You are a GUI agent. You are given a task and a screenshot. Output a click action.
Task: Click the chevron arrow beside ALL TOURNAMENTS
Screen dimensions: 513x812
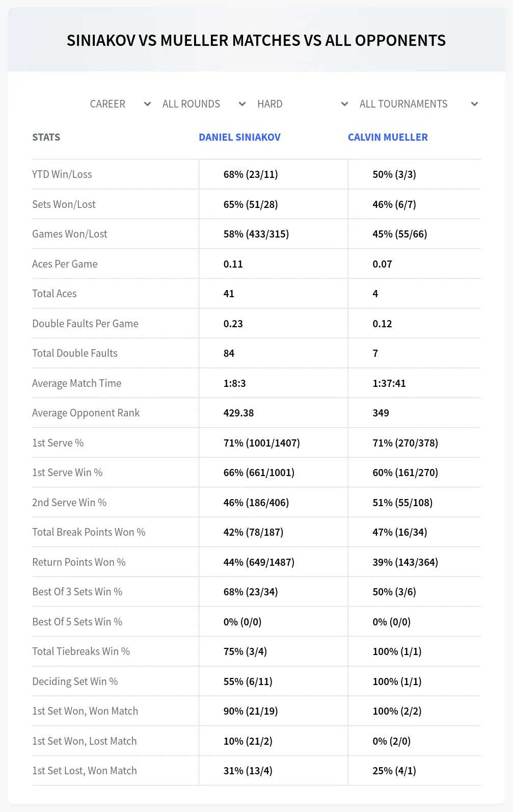474,104
